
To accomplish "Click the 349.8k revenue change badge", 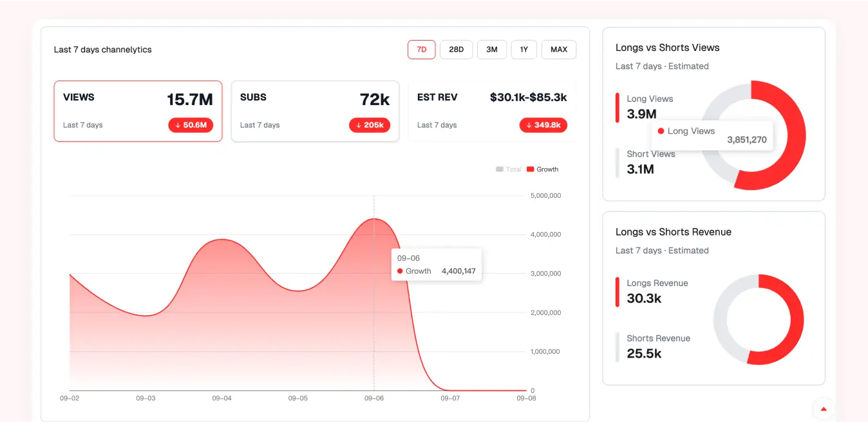I will (543, 125).
